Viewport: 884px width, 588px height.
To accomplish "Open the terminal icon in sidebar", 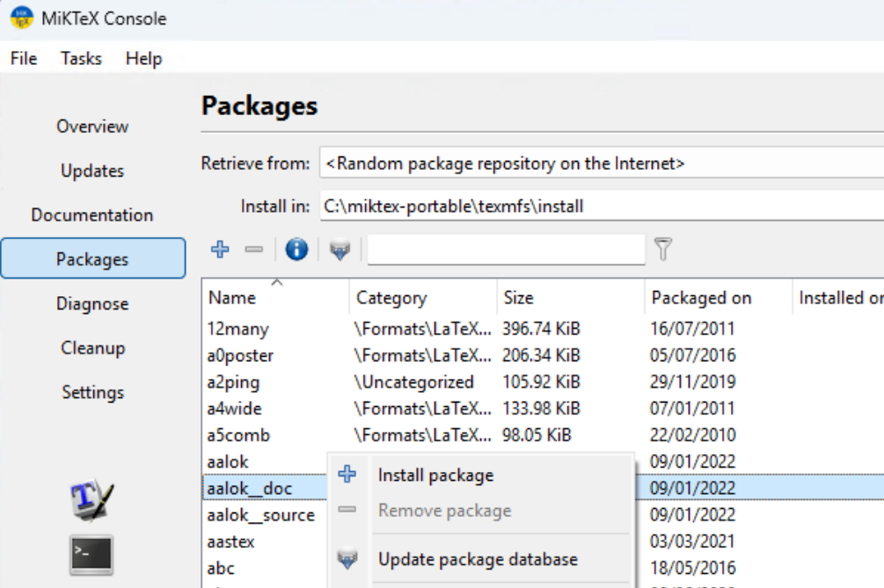I will (92, 555).
